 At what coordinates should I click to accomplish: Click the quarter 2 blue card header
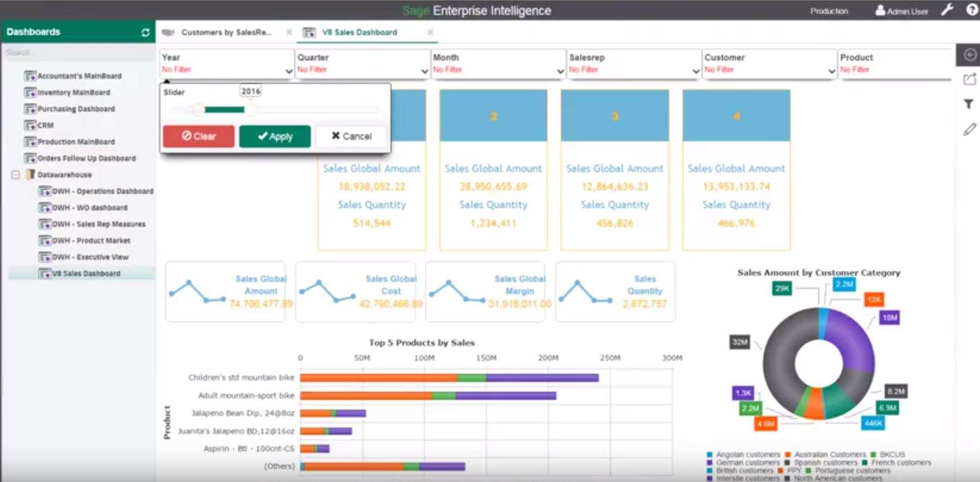[x=493, y=116]
